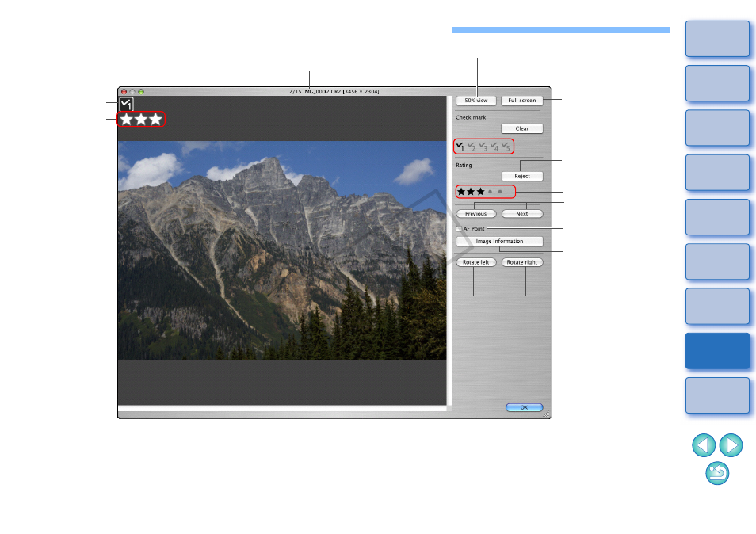Select check mark 1 icon
Image resolution: width=756 pixels, height=534 pixels.
coord(460,146)
